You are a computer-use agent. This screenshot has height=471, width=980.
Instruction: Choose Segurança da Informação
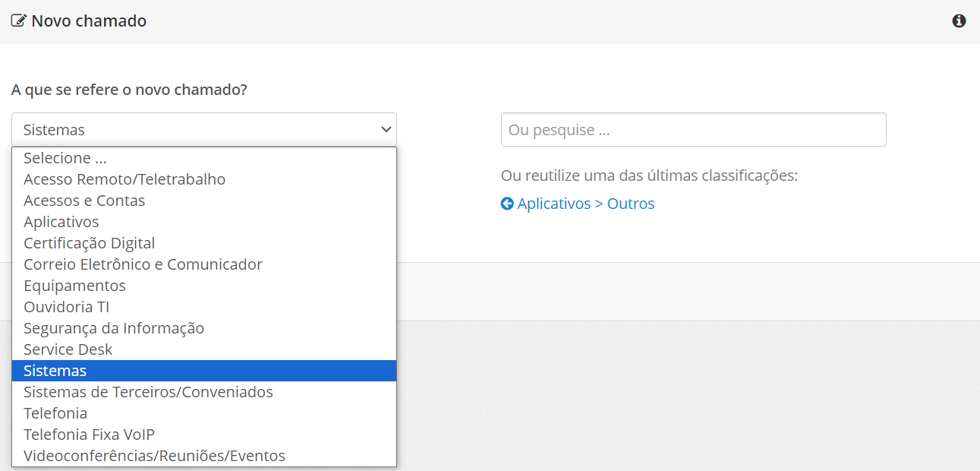pyautogui.click(x=112, y=328)
